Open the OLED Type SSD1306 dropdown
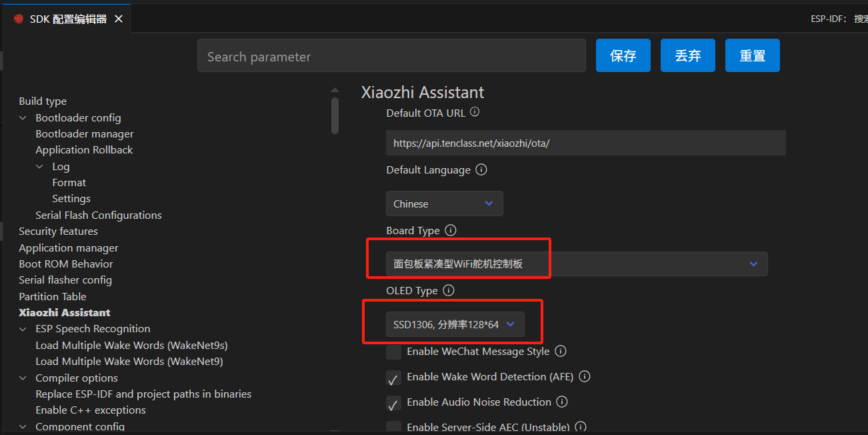The width and height of the screenshot is (868, 435). coord(455,324)
